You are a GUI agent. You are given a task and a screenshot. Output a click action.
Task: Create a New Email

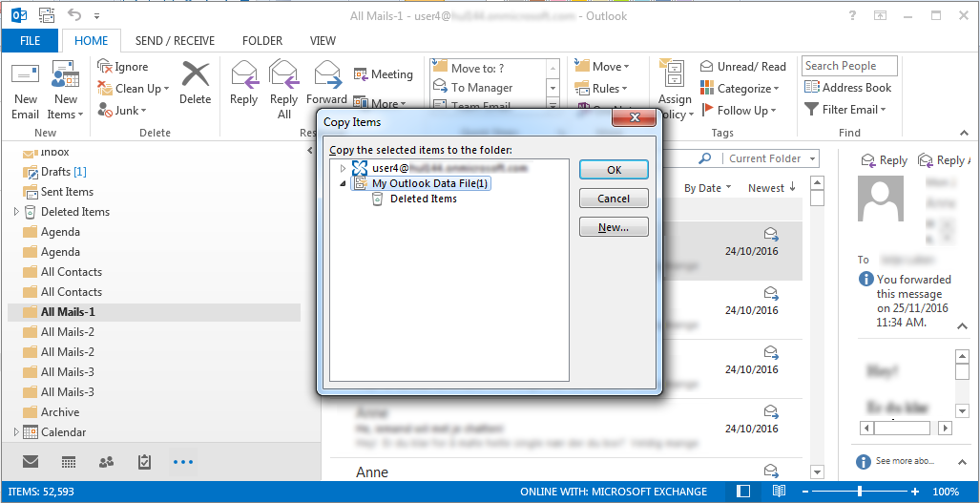[26, 92]
